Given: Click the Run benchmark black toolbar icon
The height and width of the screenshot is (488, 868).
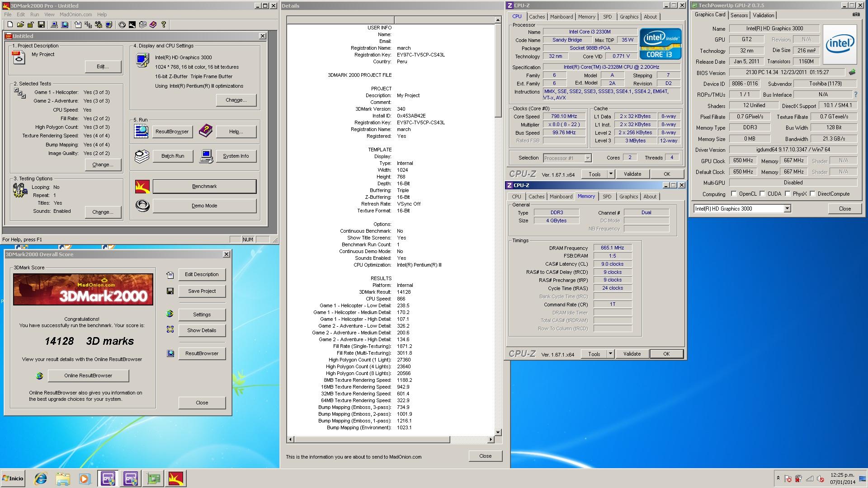Looking at the screenshot, I should (132, 24).
